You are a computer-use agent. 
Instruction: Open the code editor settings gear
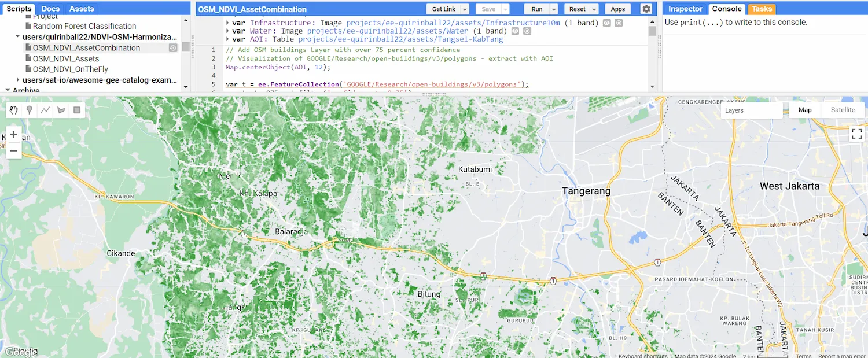(x=646, y=9)
